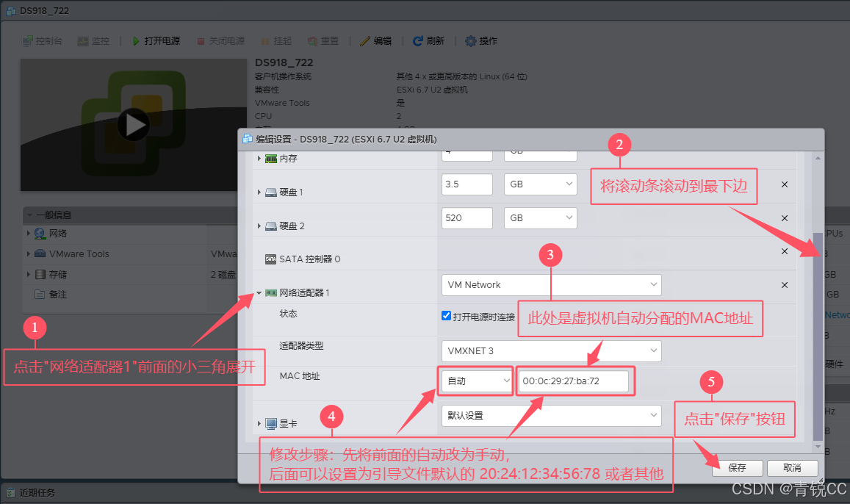Image resolution: width=850 pixels, height=504 pixels.
Task: Expand the Hard disk 1 (硬盘 1) row
Action: tap(259, 192)
